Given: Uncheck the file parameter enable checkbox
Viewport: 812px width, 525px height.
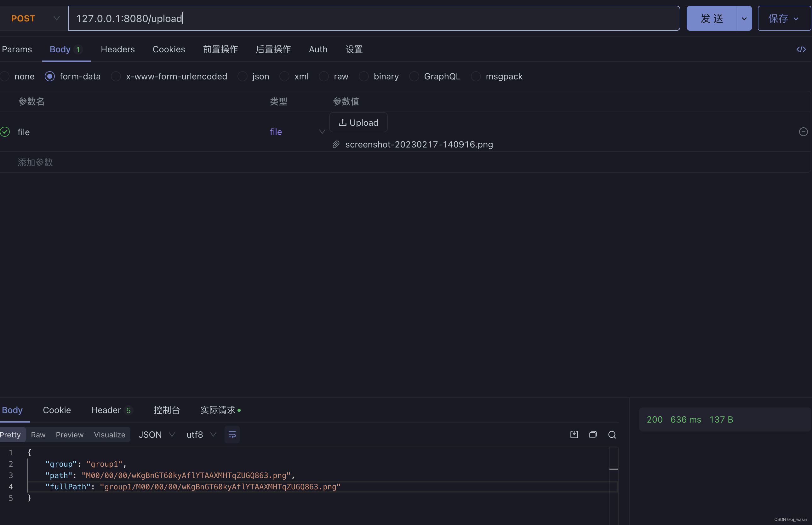Looking at the screenshot, I should pyautogui.click(x=5, y=132).
